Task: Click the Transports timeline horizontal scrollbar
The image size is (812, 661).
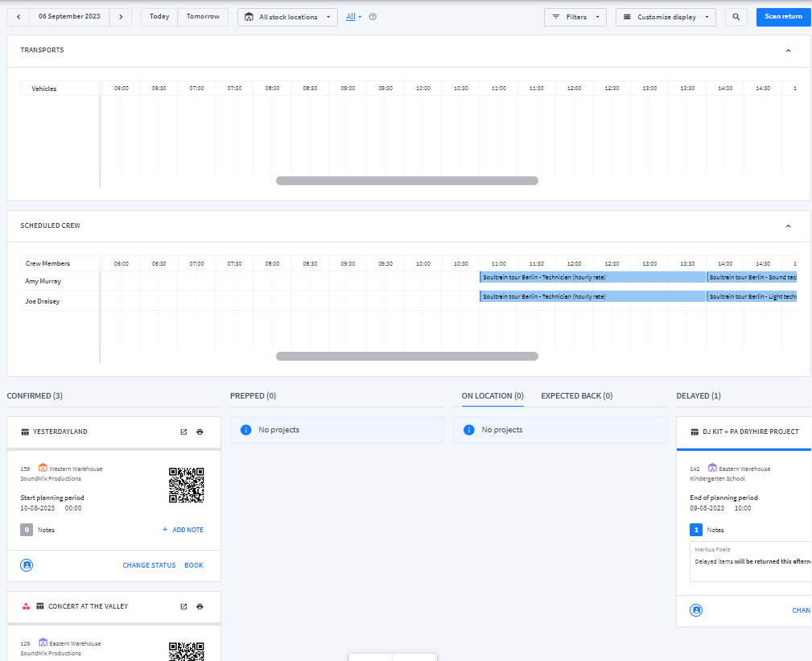Action: 407,181
